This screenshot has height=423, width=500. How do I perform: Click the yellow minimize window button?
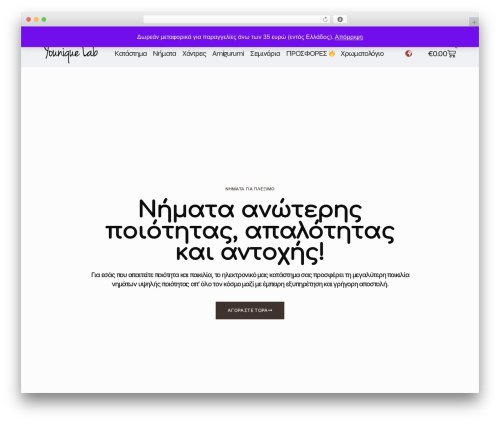coord(36,20)
